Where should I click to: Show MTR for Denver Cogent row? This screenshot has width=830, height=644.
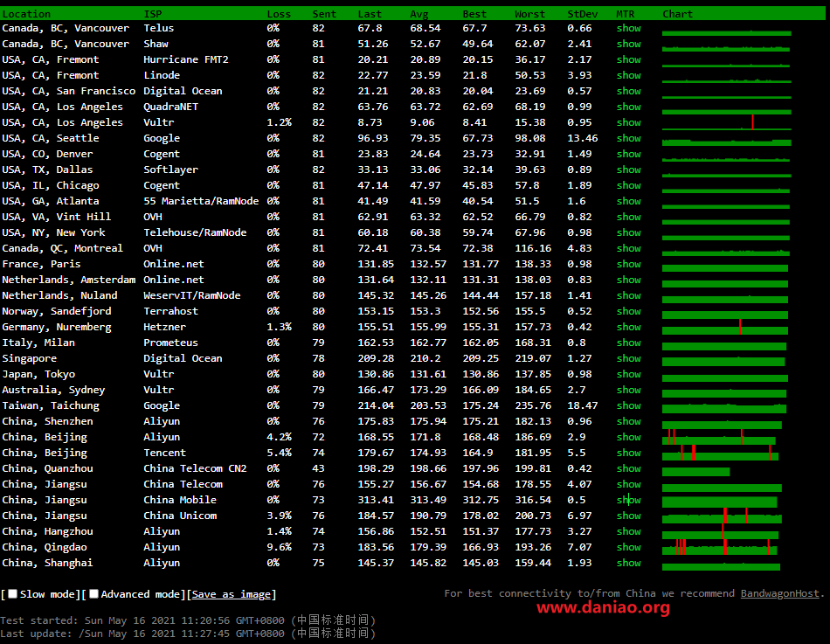pos(629,154)
